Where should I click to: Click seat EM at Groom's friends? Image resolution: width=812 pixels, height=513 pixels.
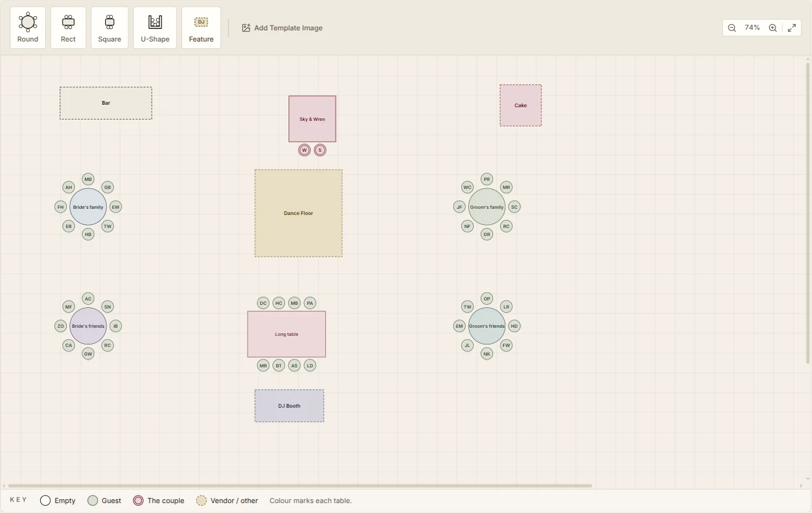(x=460, y=326)
